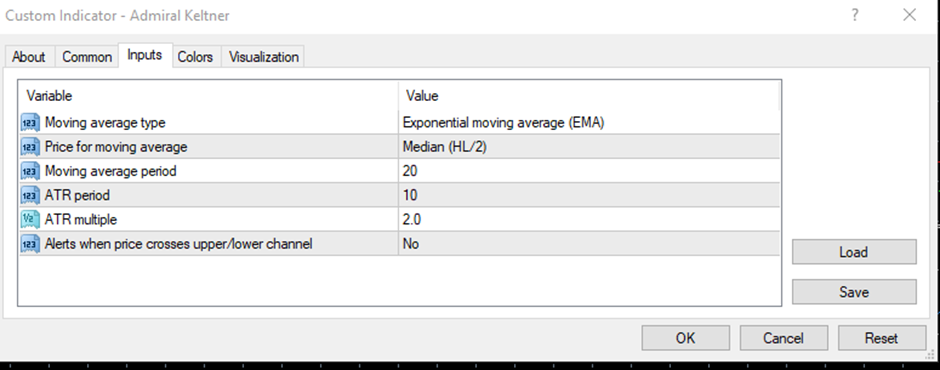Image resolution: width=940 pixels, height=370 pixels.
Task: Select the ATR period label
Action: coord(77,195)
